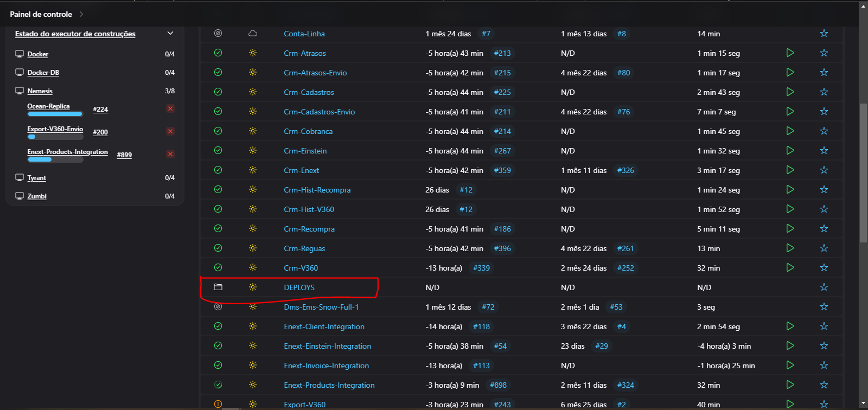Image resolution: width=868 pixels, height=410 pixels.
Task: Open the Nemesis executor node
Action: point(40,91)
